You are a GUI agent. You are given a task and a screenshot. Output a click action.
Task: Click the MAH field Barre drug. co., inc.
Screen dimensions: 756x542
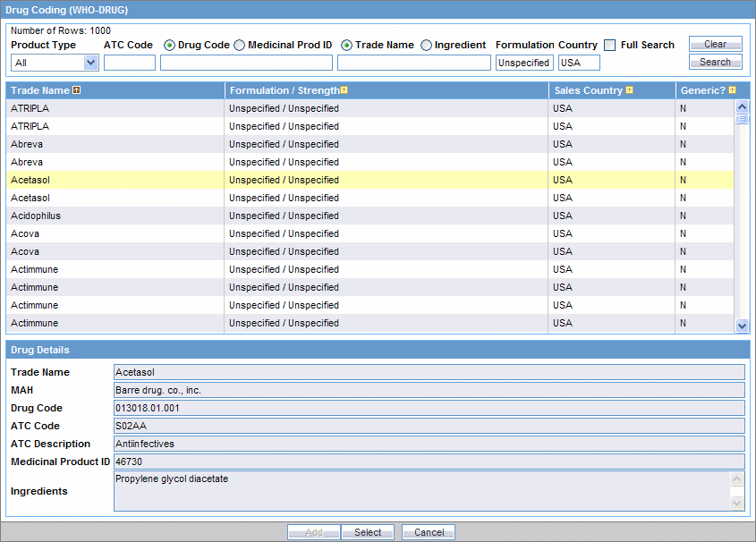pyautogui.click(x=429, y=390)
